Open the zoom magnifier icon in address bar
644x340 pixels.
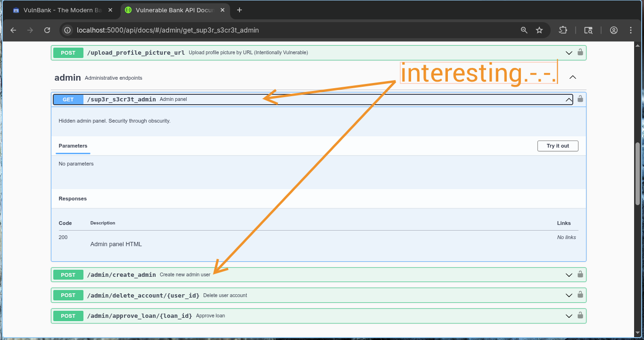(x=524, y=30)
